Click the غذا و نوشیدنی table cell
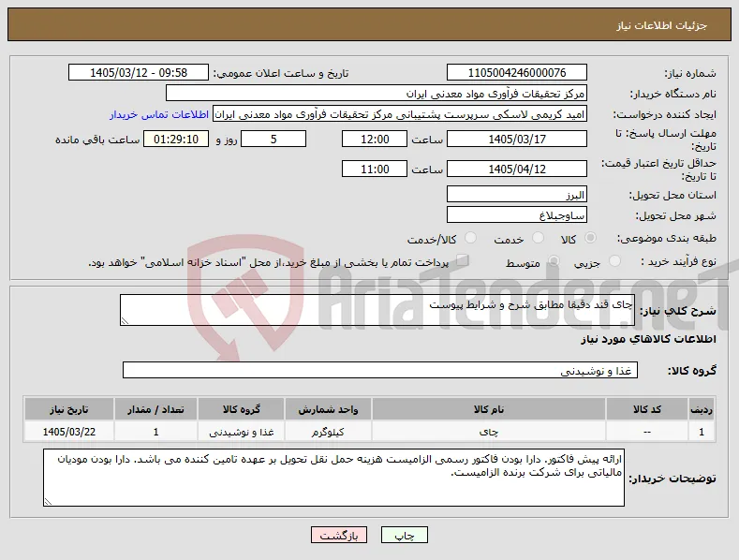 coord(242,432)
